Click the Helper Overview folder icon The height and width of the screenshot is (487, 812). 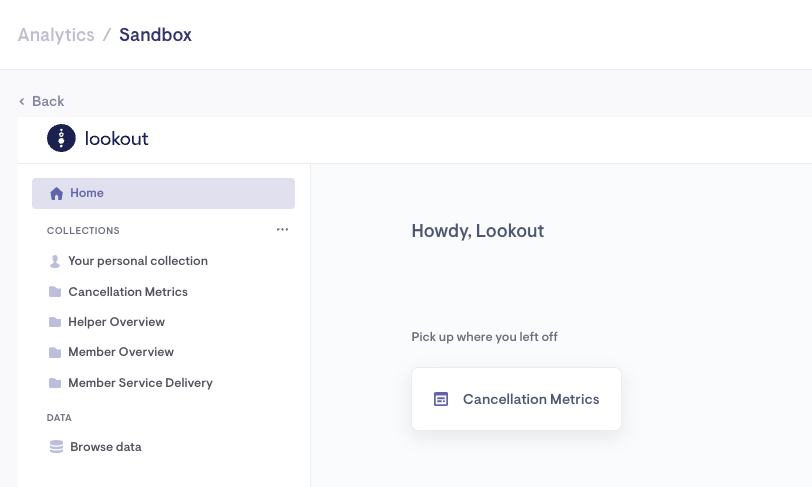(55, 322)
